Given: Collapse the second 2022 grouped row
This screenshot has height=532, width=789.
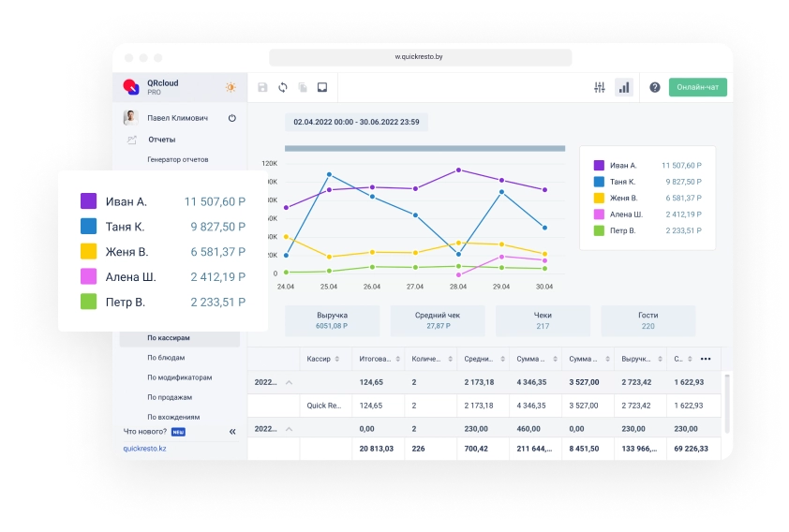Looking at the screenshot, I should click(289, 428).
